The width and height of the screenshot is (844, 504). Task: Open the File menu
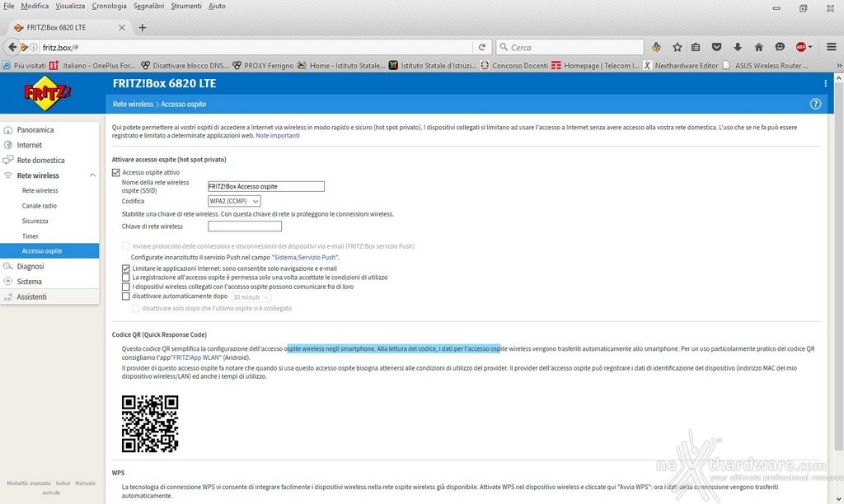coord(8,6)
